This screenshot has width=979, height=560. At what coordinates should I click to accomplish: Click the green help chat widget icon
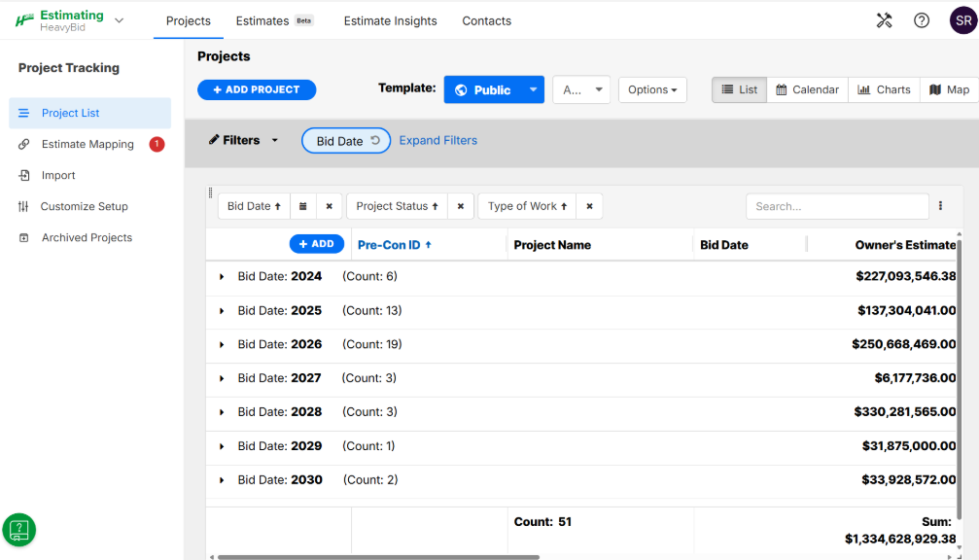click(18, 530)
